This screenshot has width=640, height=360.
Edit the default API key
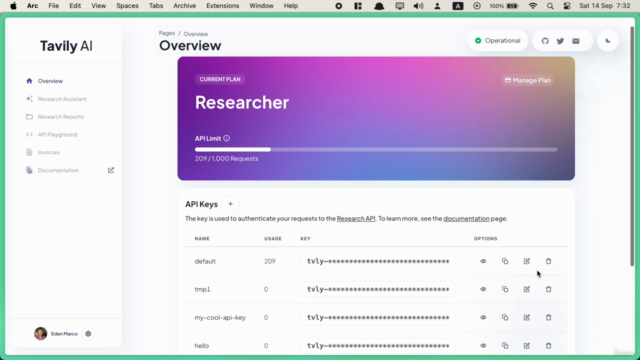527,261
